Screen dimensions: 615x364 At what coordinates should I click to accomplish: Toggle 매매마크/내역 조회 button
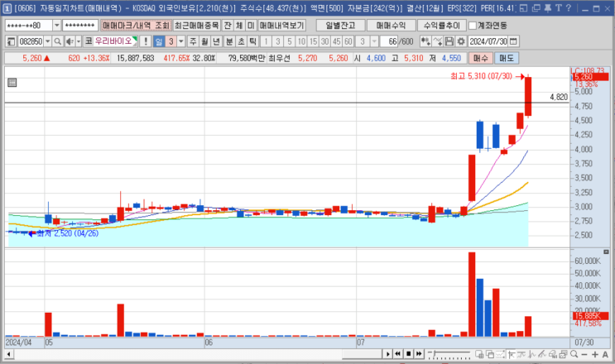click(x=136, y=26)
